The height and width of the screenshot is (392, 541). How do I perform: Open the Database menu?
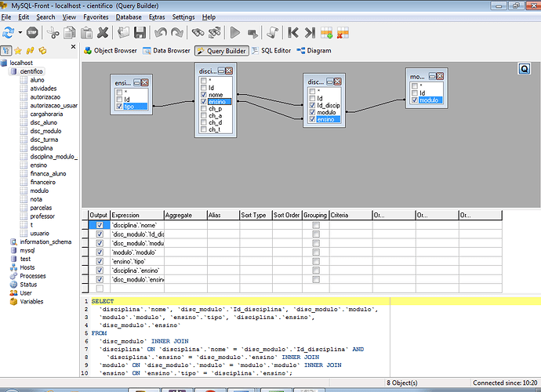point(129,17)
